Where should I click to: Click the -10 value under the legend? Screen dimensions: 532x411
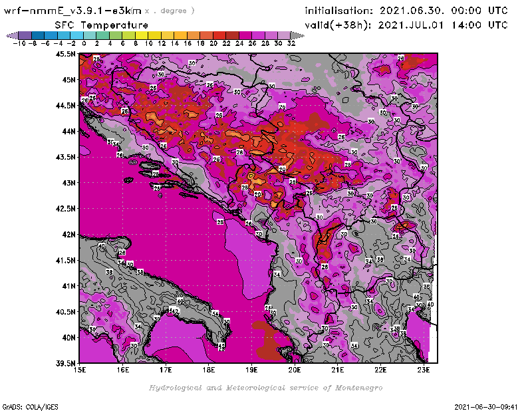click(19, 43)
